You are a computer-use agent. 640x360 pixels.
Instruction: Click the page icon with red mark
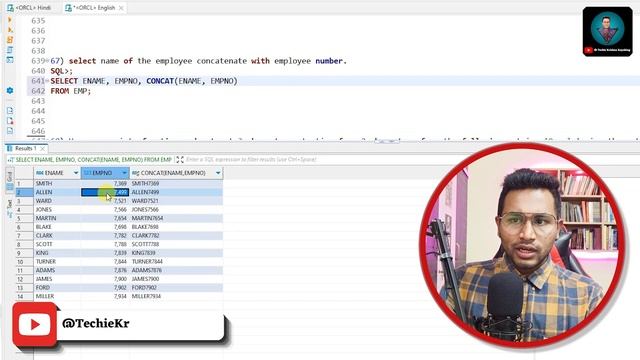tap(10, 121)
